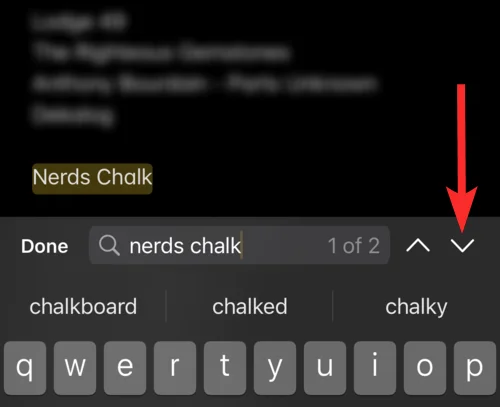Tap the 't' key
Screen dimensions: 500x407
[x=225, y=368]
